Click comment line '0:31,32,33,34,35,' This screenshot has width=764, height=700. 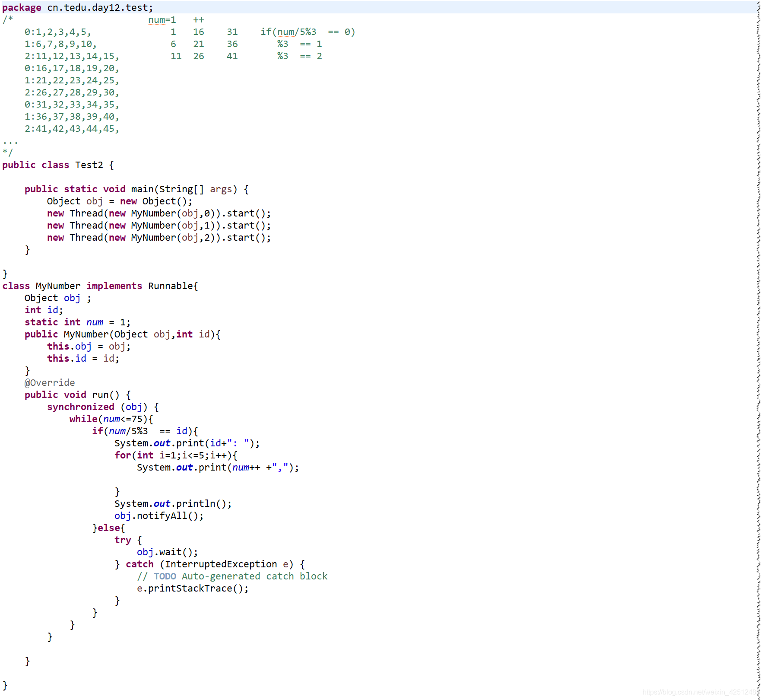tap(72, 104)
